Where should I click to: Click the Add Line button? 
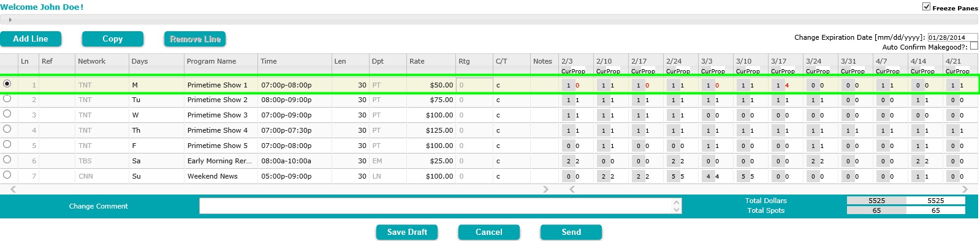point(31,39)
